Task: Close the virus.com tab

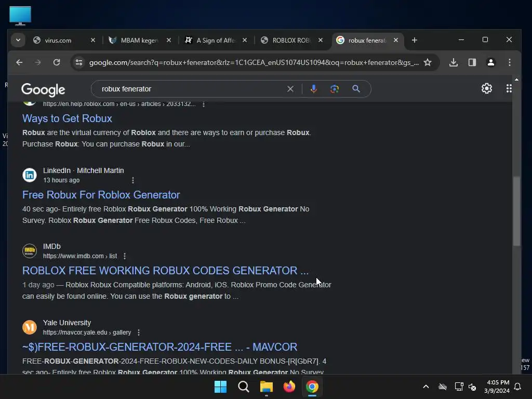Action: click(x=93, y=40)
